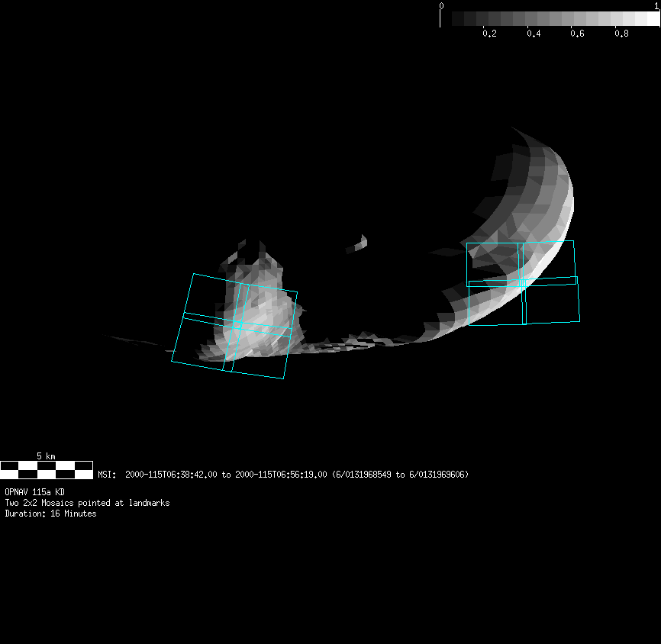Viewport: 661px width, 644px height.
Task: Click the lower-right cyan frame of right mosaic
Action: pos(551,304)
